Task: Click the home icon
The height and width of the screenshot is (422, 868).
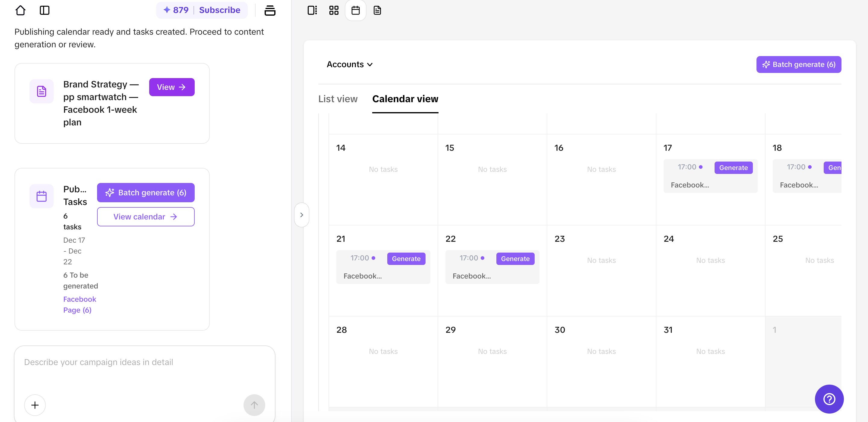Action: 20,11
